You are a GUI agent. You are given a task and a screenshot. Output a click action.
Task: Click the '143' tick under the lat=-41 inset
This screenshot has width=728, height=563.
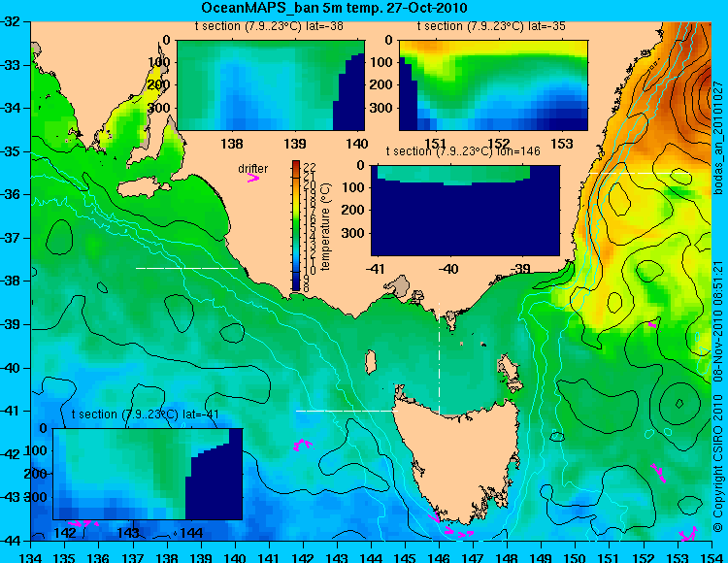[x=128, y=532]
